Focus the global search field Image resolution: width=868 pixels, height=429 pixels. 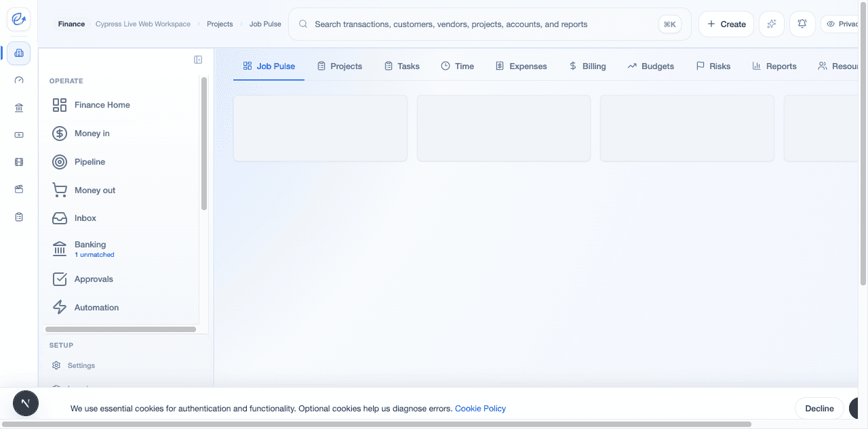tap(490, 24)
